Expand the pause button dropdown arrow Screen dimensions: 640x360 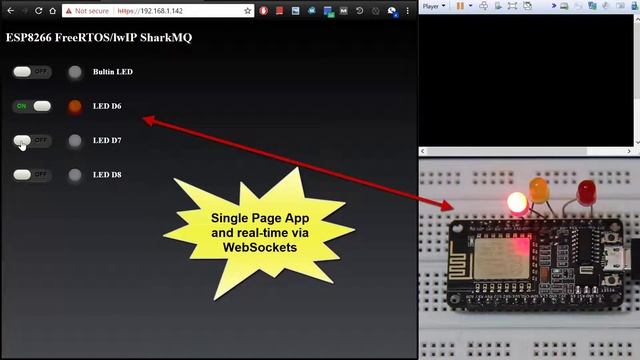pyautogui.click(x=470, y=6)
